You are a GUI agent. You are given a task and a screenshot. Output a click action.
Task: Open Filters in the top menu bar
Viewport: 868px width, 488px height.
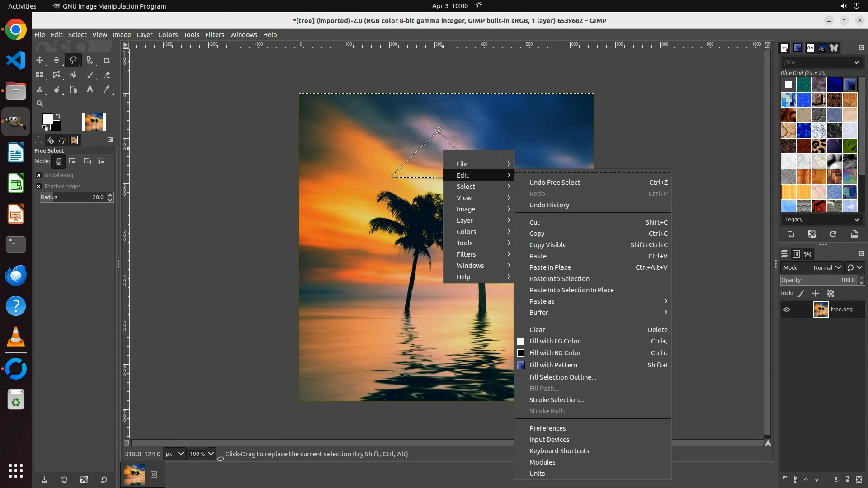(x=214, y=35)
